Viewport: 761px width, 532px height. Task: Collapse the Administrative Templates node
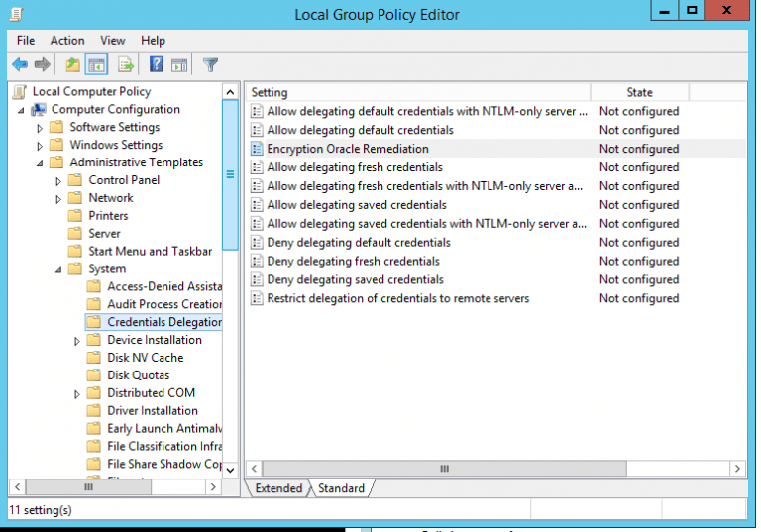coord(40,163)
